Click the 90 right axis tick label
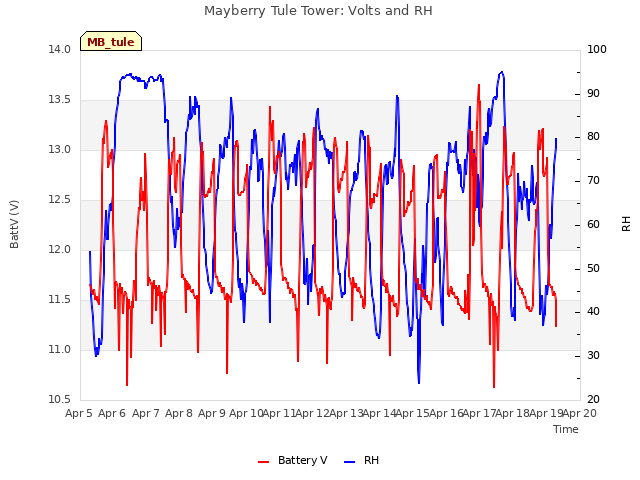640x480 pixels. point(593,93)
